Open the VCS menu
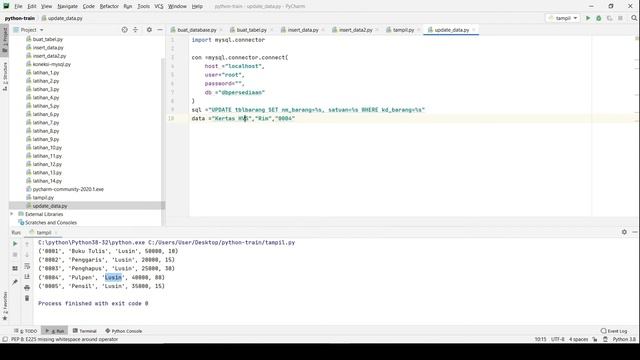640x360 pixels. (x=159, y=6)
